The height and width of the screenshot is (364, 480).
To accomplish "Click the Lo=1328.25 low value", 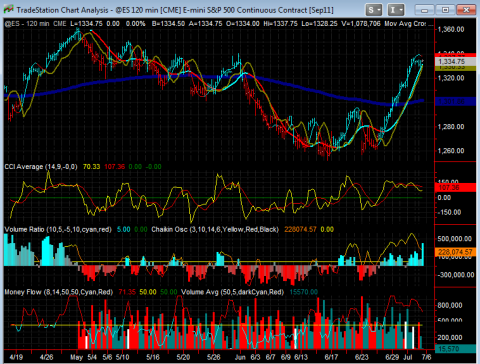I will (x=319, y=24).
